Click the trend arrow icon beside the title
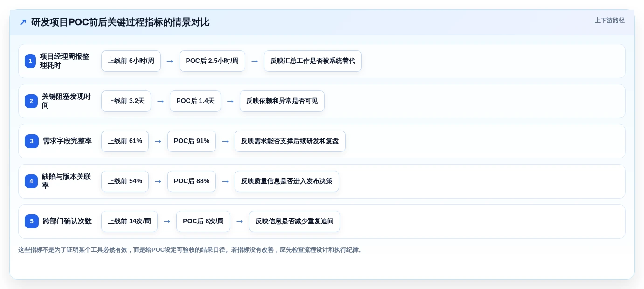The width and height of the screenshot is (644, 289). pyautogui.click(x=23, y=22)
